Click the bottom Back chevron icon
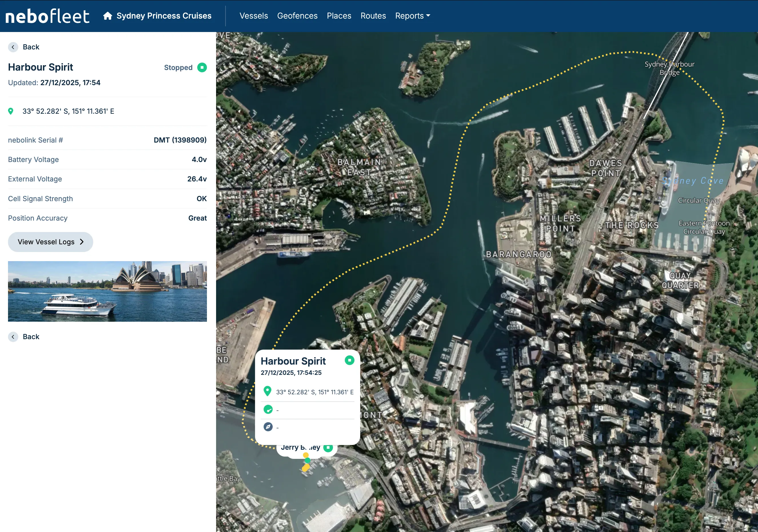Screen dimensions: 758x532 [13, 337]
